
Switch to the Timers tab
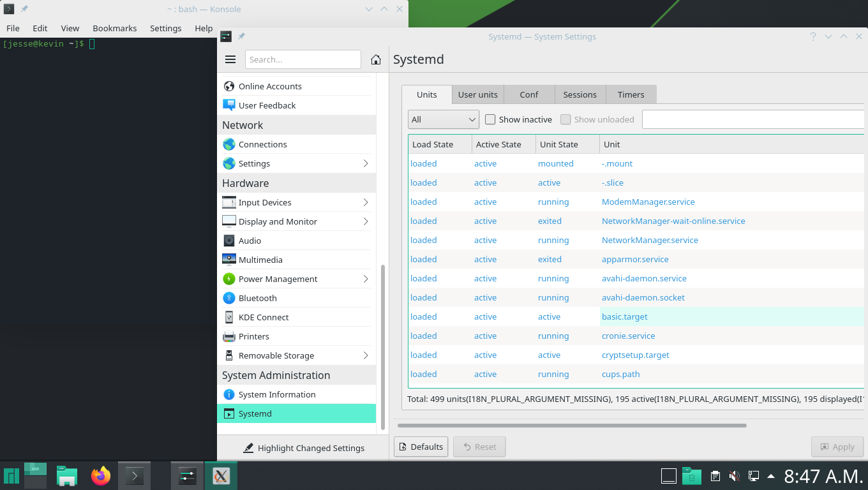tap(631, 94)
